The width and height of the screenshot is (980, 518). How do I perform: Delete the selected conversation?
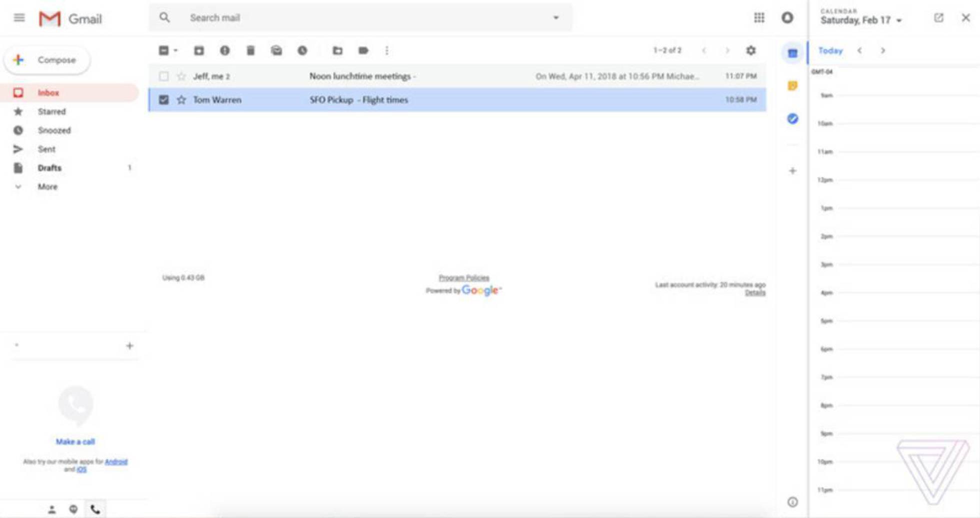[251, 50]
